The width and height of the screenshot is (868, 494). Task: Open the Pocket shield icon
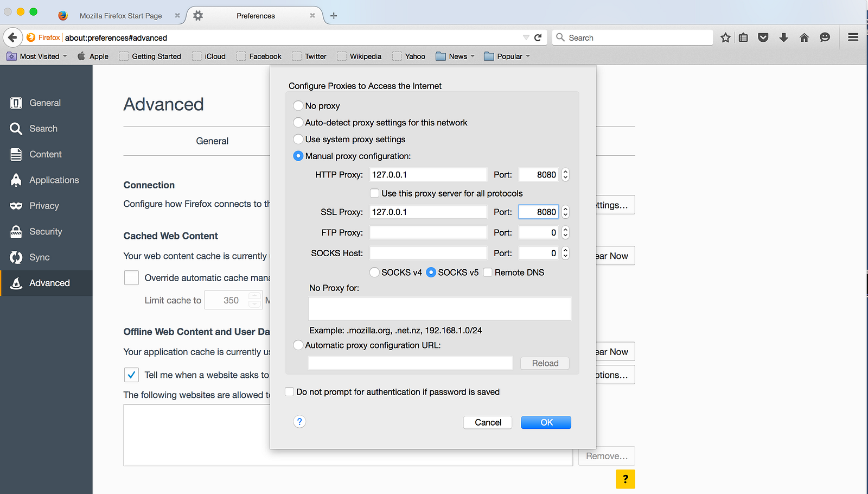763,37
